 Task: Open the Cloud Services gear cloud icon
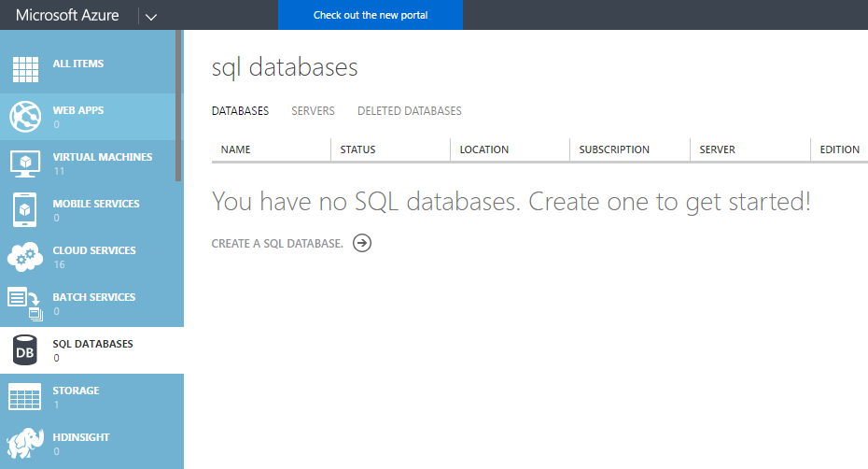(x=25, y=256)
